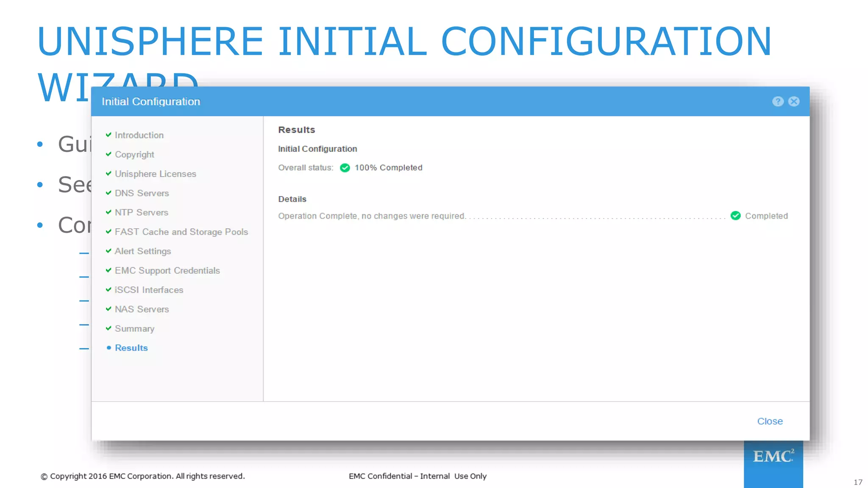Jump to FAST Cache and Storage Pools

(x=181, y=232)
